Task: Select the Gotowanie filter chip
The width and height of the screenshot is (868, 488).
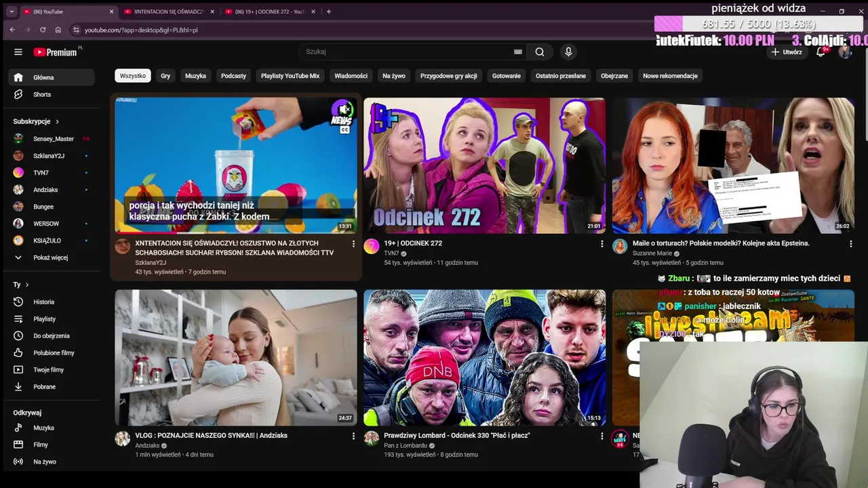Action: point(507,76)
